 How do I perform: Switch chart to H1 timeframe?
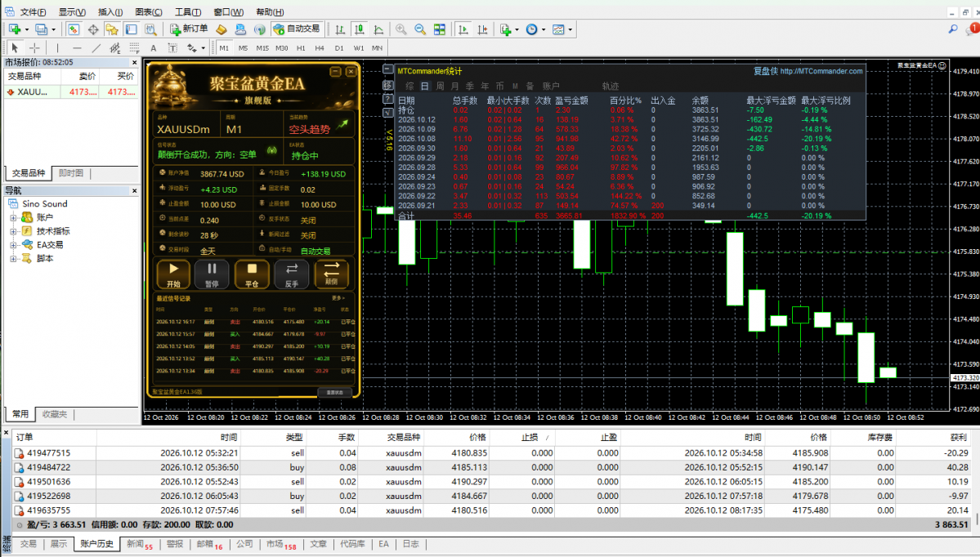[302, 48]
